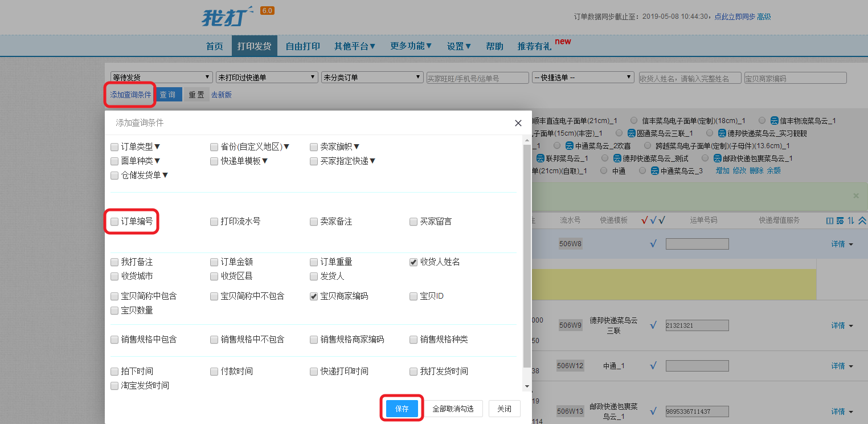This screenshot has height=424, width=868.
Task: Click cloud icon beside 邮政快递包裹菜鸟云_1
Action: click(718, 158)
